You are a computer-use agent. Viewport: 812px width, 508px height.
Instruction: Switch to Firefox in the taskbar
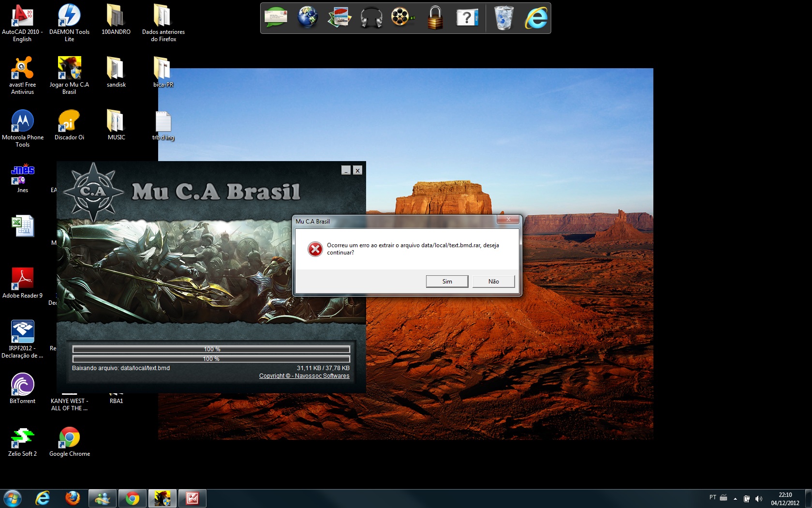point(73,498)
